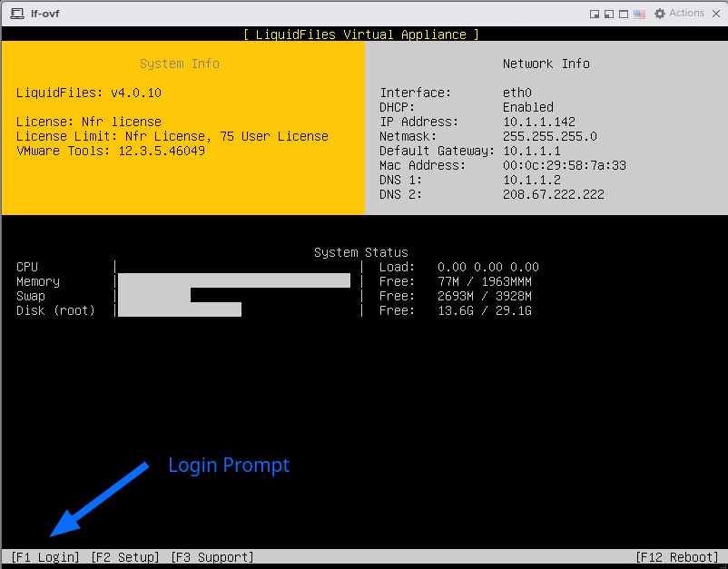Click the Login Prompt annotation text
This screenshot has height=569, width=728.
pos(228,465)
